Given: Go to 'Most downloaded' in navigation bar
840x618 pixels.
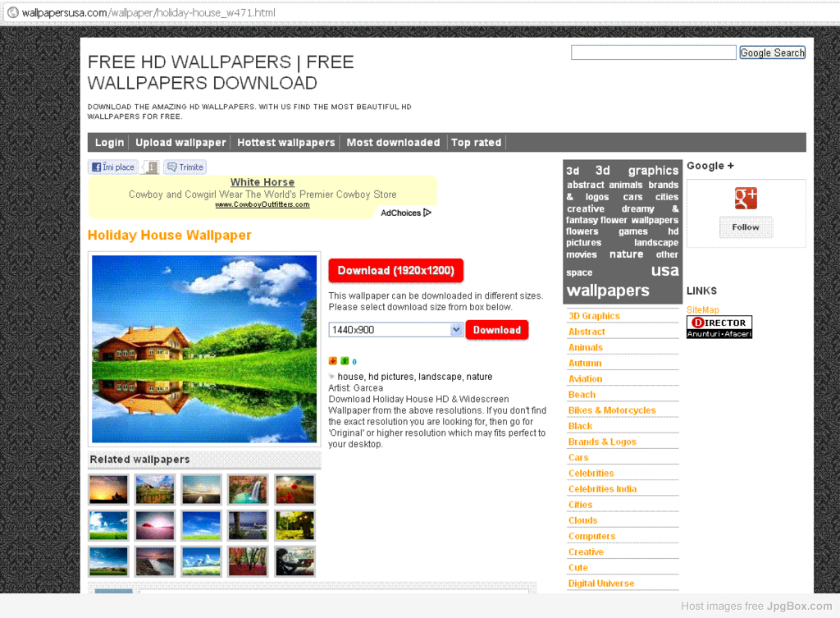Looking at the screenshot, I should click(x=393, y=143).
